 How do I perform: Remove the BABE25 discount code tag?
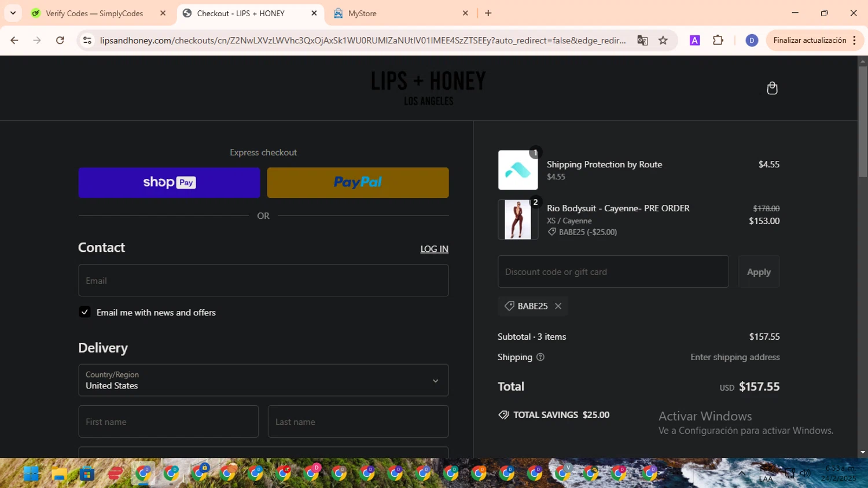pos(558,306)
